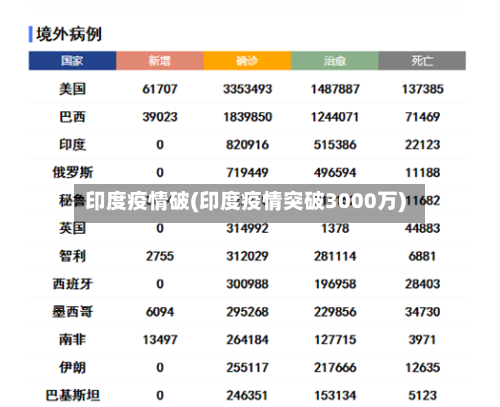Select 英国 confirmed value 314992
This screenshot has height=407, width=500.
247,228
